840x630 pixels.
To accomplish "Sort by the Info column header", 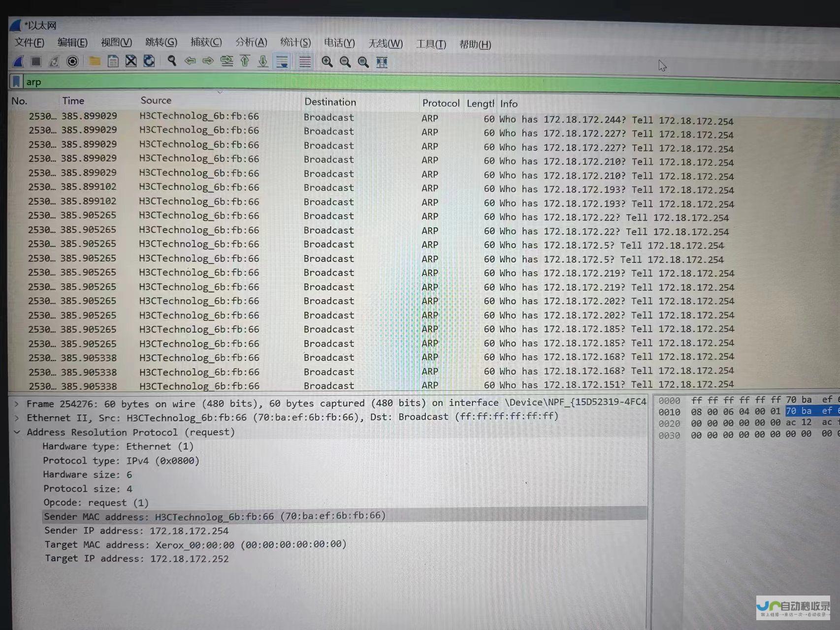I will point(669,104).
